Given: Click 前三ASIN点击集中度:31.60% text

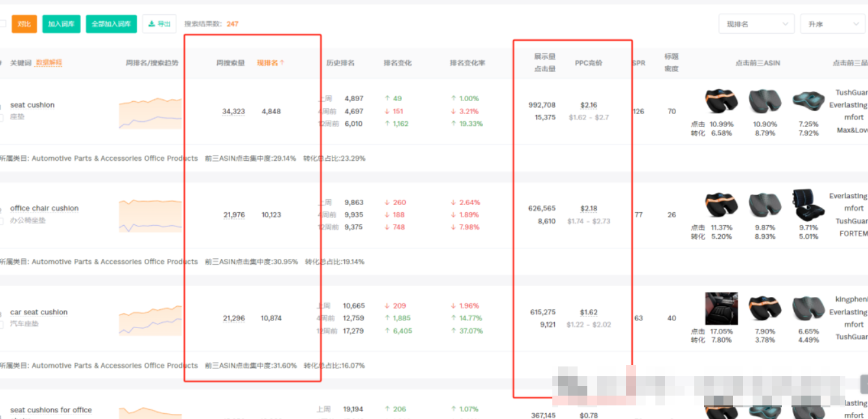Looking at the screenshot, I should tap(250, 366).
